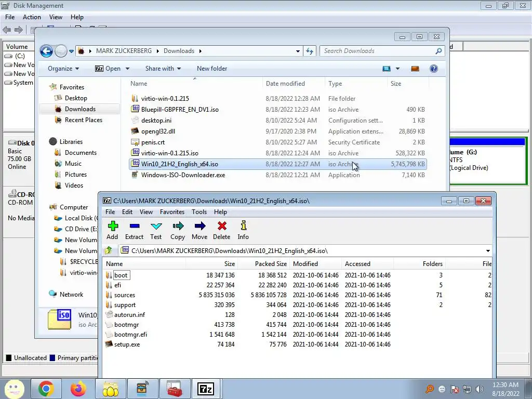Open Firefox from the taskbar
This screenshot has width=532, height=399.
(78, 389)
